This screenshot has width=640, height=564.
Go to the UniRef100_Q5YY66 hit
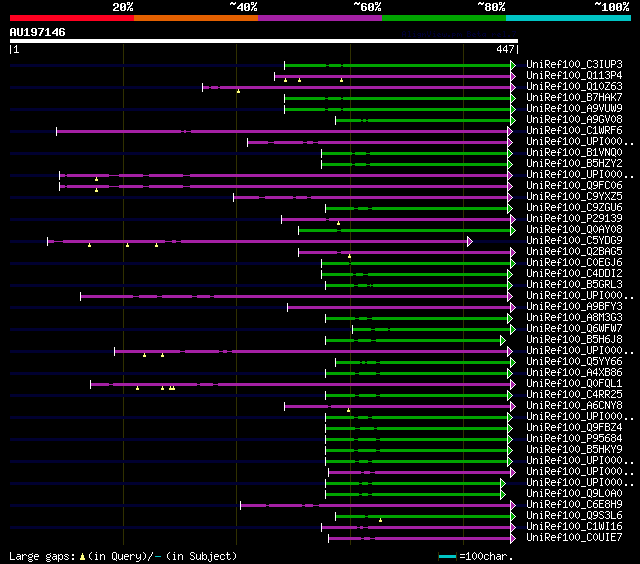[x=574, y=362]
